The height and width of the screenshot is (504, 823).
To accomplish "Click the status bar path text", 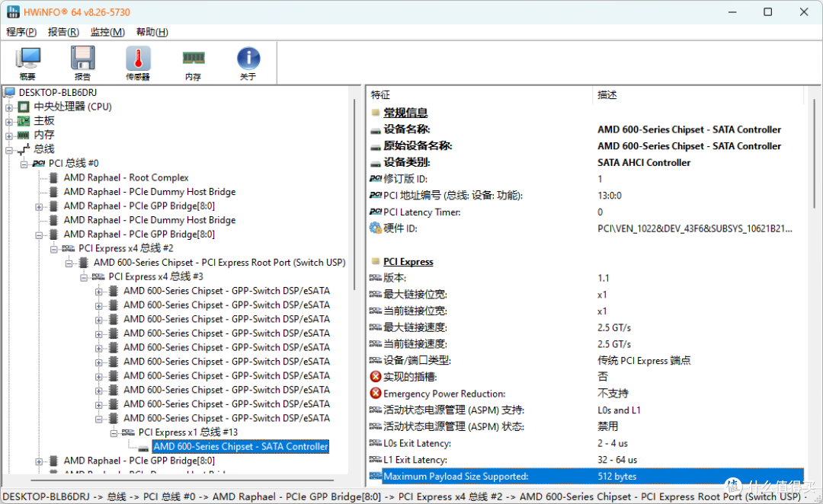I will tap(404, 496).
